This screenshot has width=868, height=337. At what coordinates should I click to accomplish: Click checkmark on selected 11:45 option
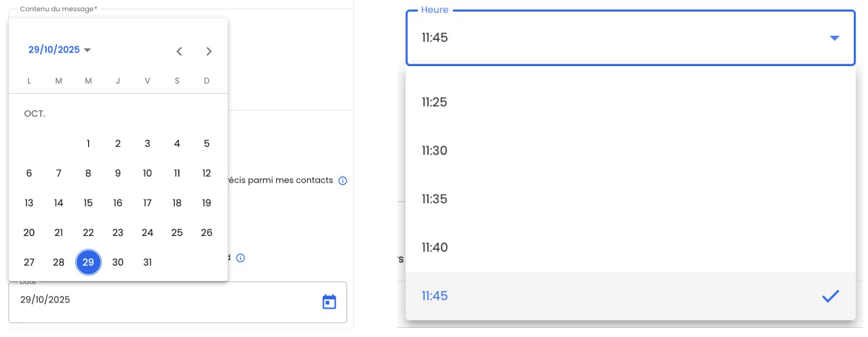(x=830, y=296)
